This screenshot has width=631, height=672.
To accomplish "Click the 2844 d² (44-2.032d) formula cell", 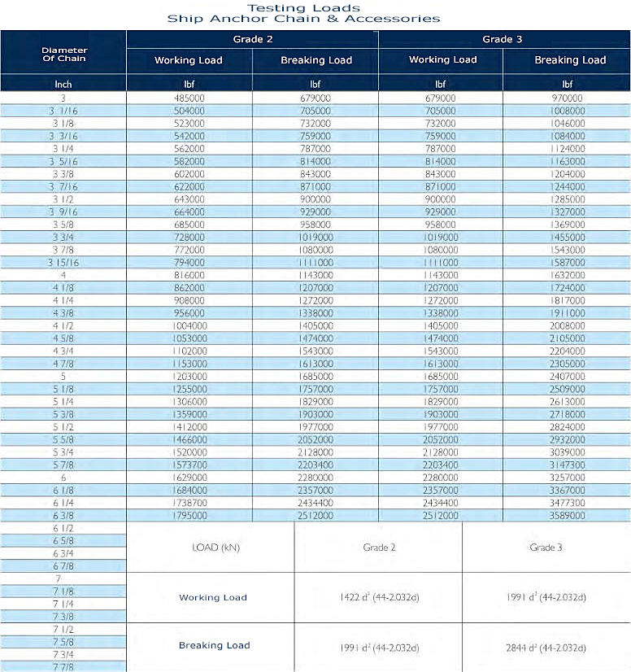I will (546, 648).
